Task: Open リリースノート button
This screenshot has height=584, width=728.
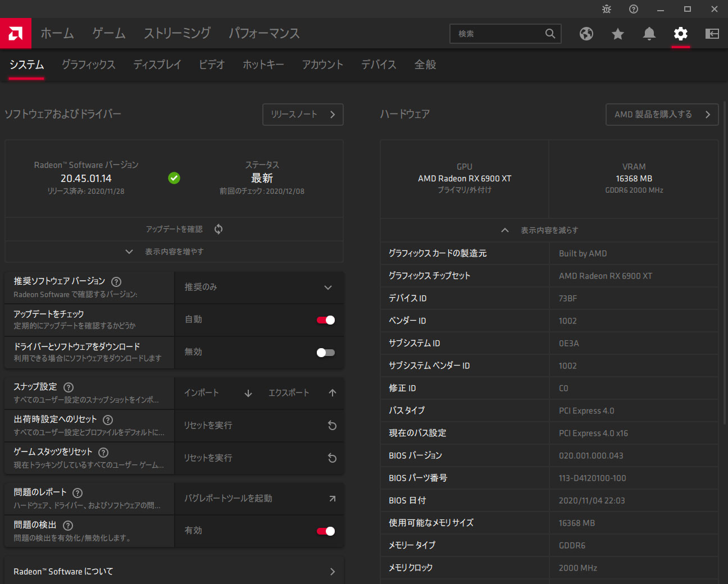Action: click(x=303, y=115)
